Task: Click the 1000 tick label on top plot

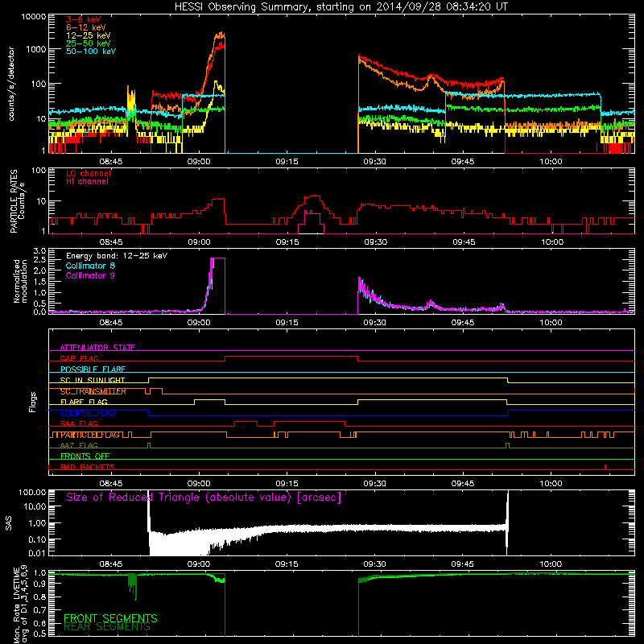Action: click(x=36, y=49)
